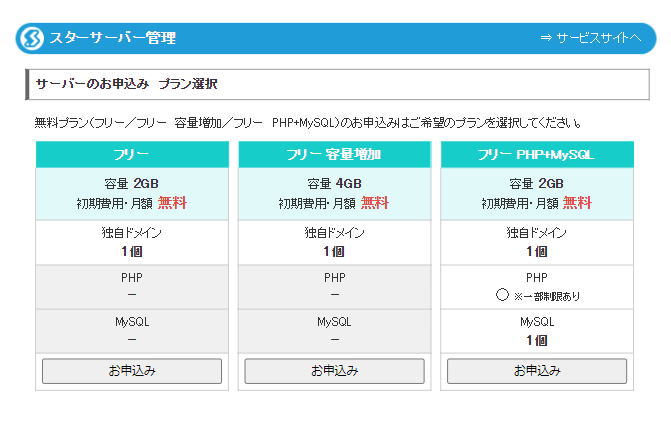The height and width of the screenshot is (441, 671).
Task: Select the フリー plan header
Action: tap(131, 154)
